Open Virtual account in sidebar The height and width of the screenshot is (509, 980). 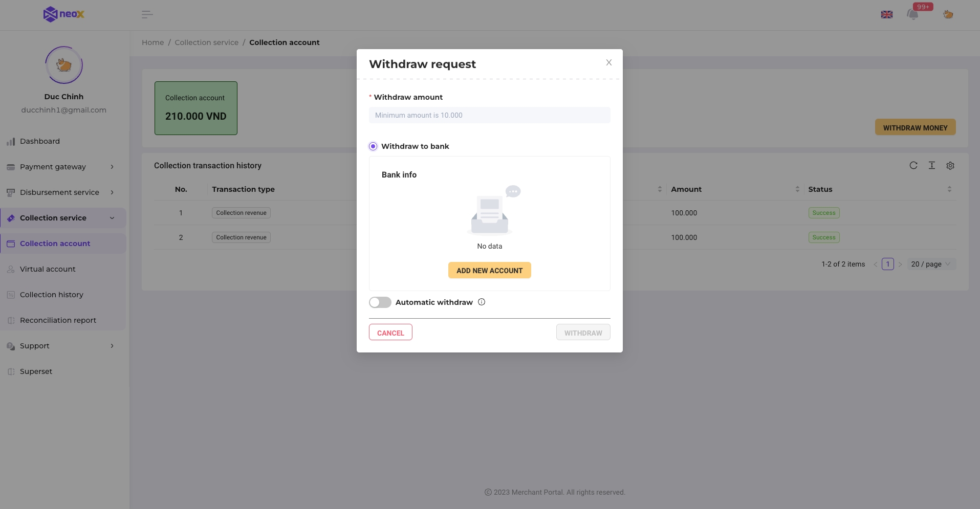[x=48, y=269]
